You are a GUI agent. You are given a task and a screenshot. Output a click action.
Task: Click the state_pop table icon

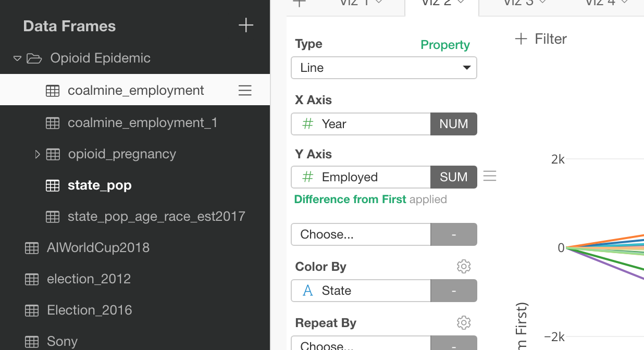pyautogui.click(x=53, y=186)
